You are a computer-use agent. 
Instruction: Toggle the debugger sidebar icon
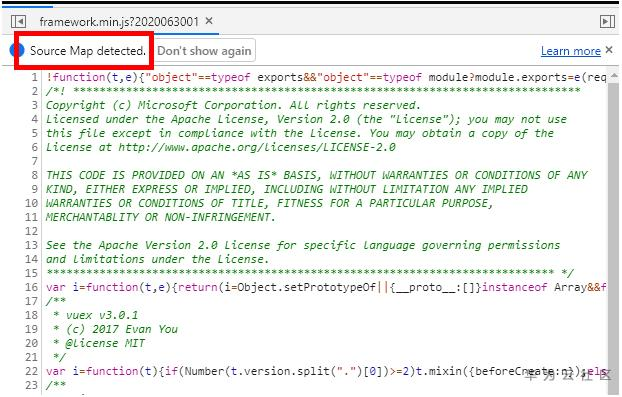click(x=607, y=21)
